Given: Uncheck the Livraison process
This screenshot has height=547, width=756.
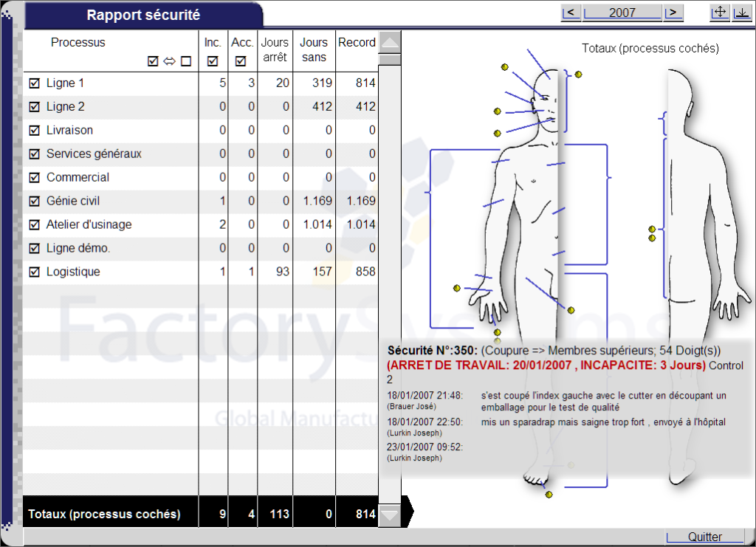Looking at the screenshot, I should [34, 131].
